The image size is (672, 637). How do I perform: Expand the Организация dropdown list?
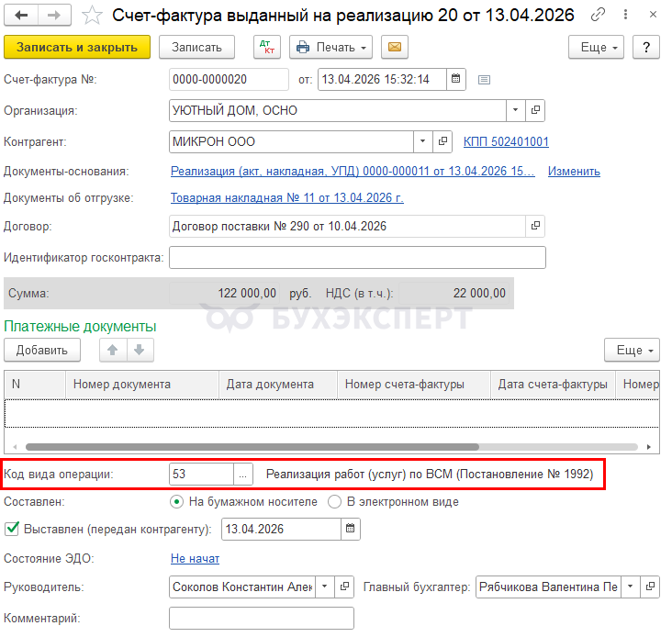point(516,110)
